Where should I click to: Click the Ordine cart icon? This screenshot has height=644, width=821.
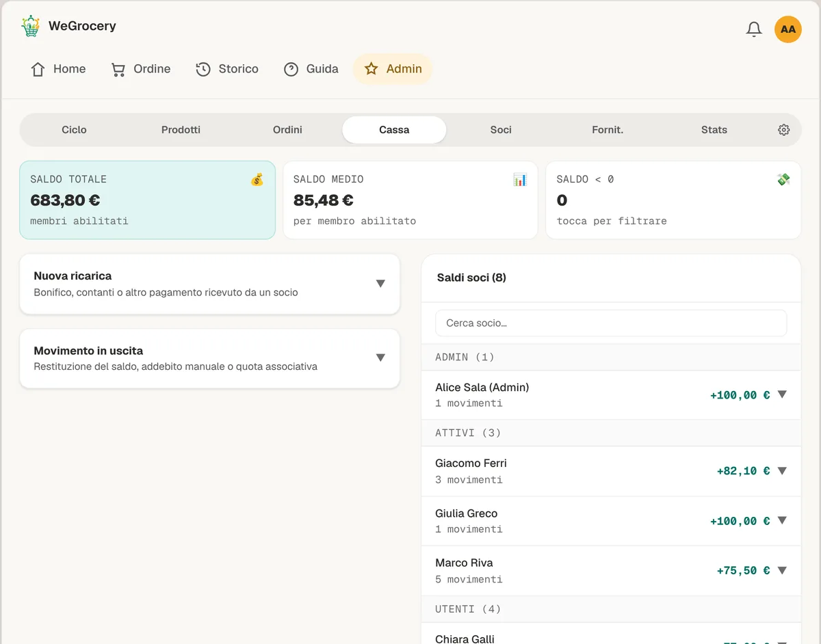(118, 69)
